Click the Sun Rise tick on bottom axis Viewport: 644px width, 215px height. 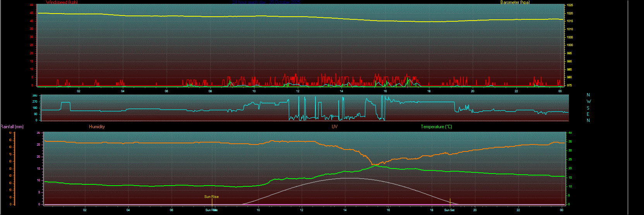[x=211, y=210]
